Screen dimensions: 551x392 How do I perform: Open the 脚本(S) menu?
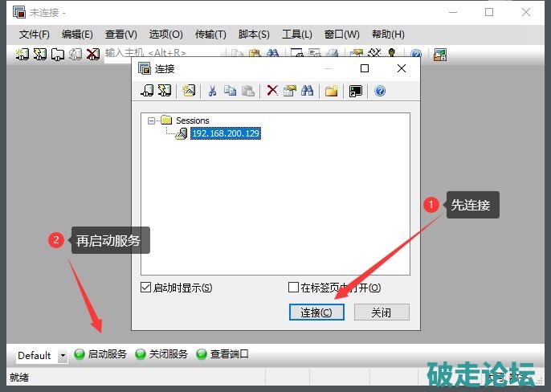[x=254, y=35]
